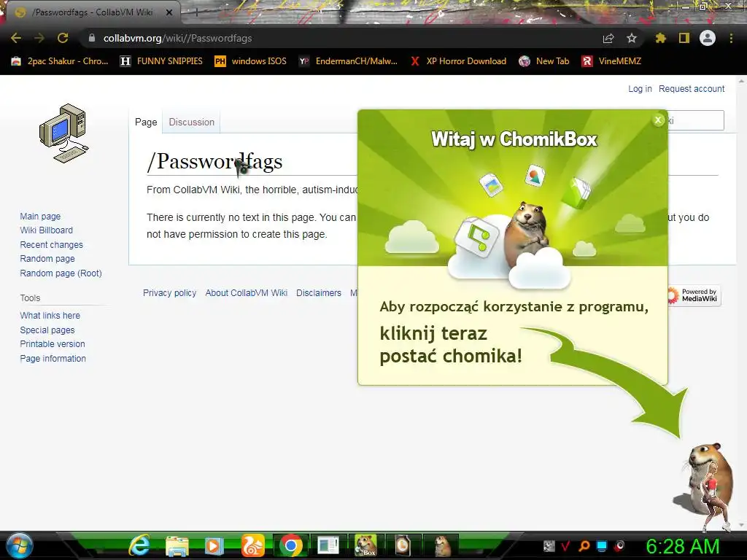Select the Page tab
Screen dimensions: 747x560
point(146,122)
